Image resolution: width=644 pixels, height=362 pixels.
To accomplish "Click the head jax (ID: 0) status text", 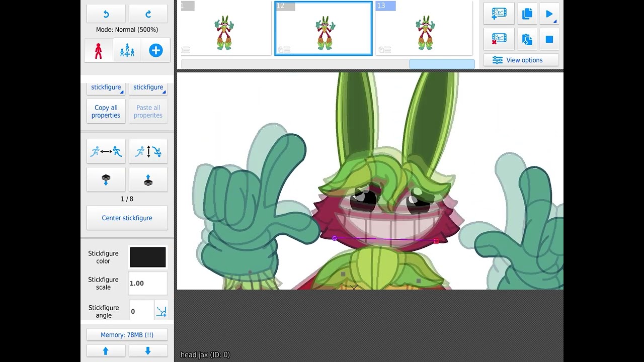I will [205, 355].
